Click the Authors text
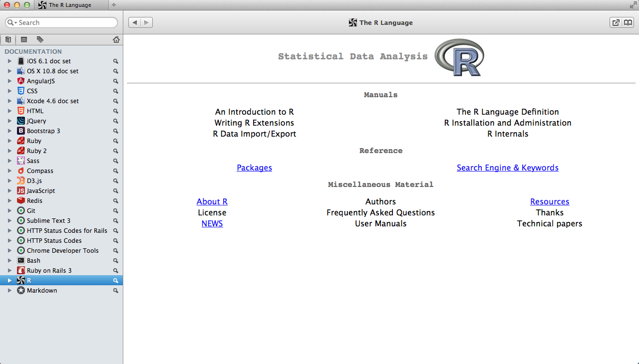The image size is (639, 364). 381,201
